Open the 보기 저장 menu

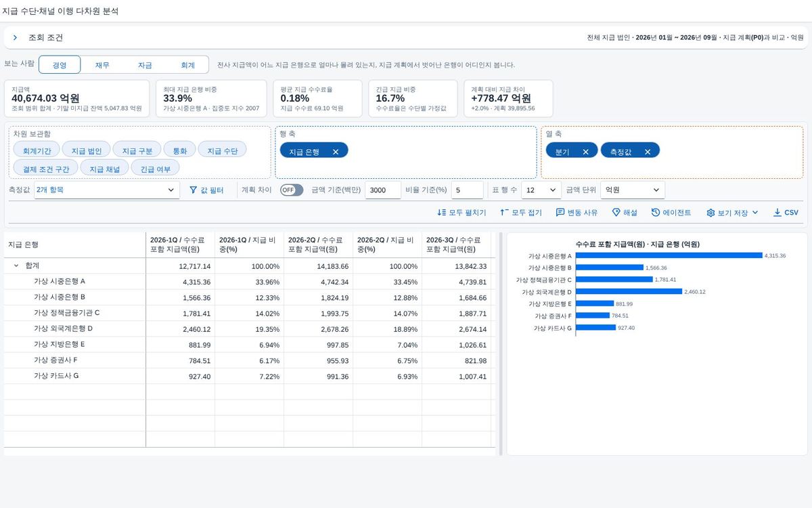coord(732,213)
